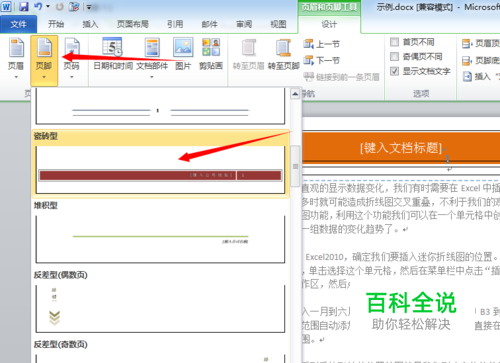Open the 页码 page number menu

pos(72,59)
